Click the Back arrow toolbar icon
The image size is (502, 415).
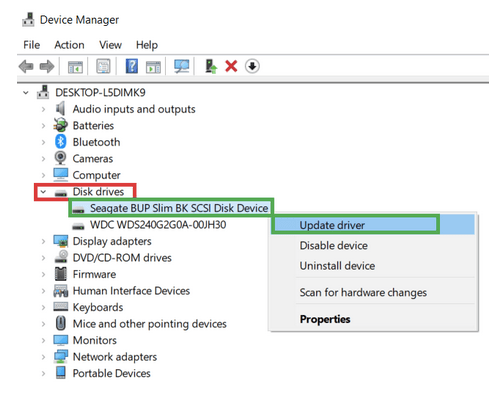[x=26, y=66]
